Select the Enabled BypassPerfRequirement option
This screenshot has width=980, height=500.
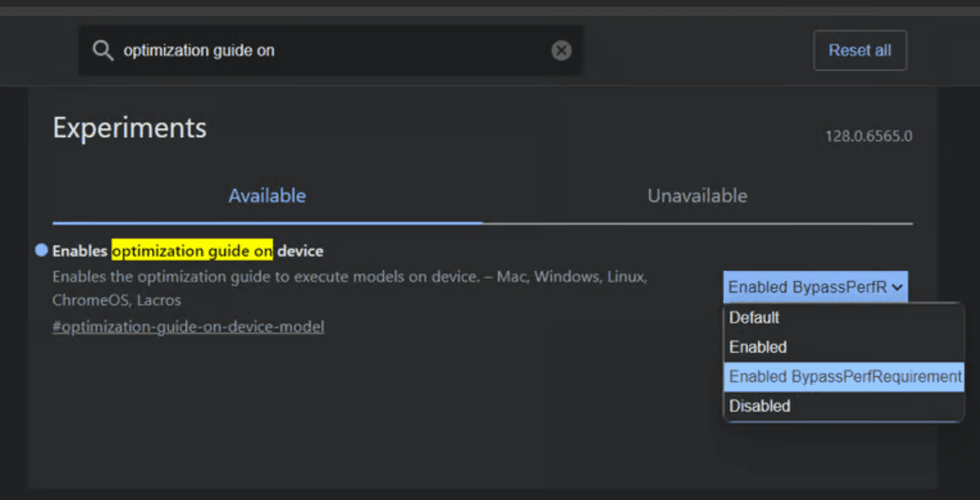click(844, 377)
